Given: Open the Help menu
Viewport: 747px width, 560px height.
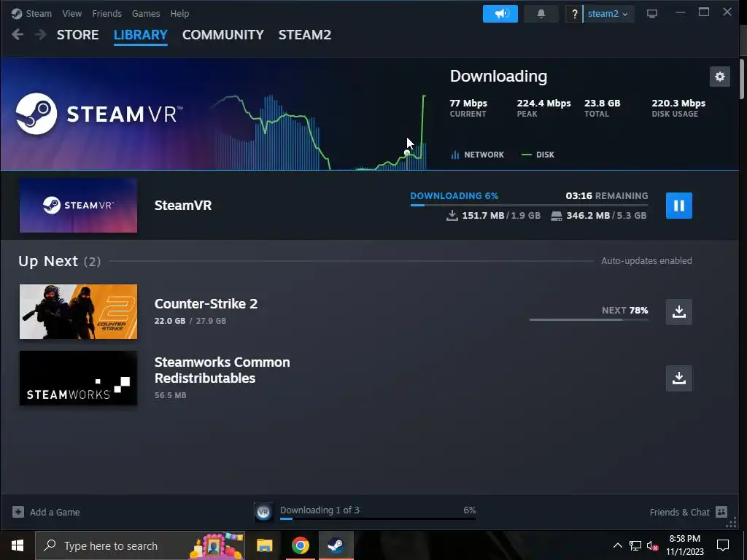Looking at the screenshot, I should pos(179,14).
